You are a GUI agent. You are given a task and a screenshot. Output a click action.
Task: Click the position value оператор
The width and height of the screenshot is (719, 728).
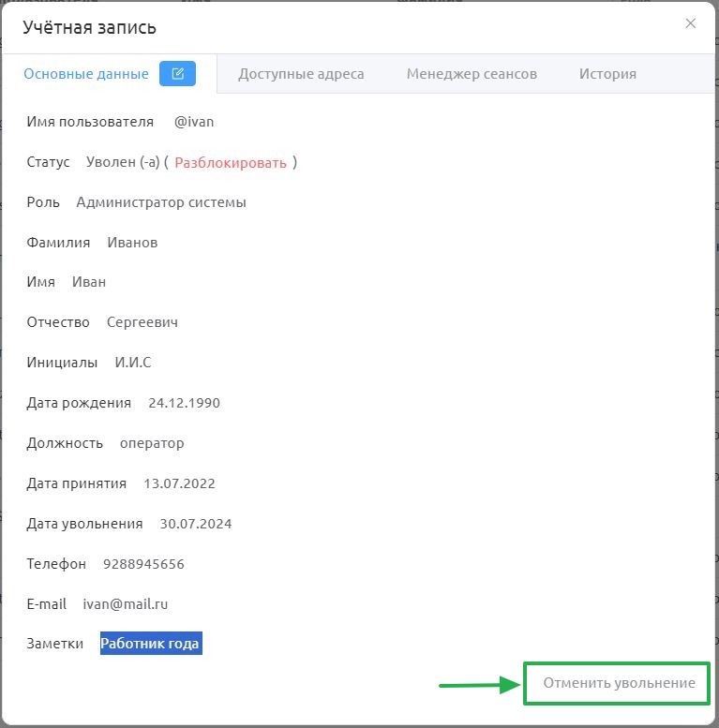point(152,443)
